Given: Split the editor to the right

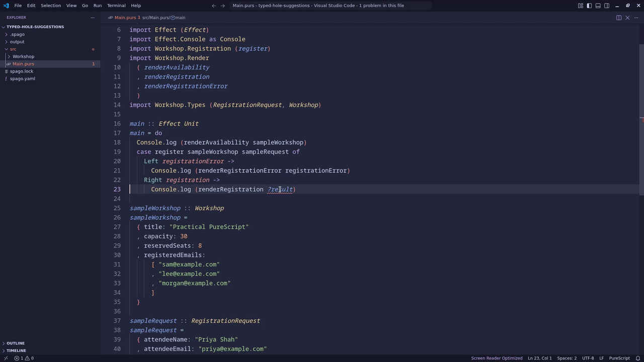Looking at the screenshot, I should click(619, 18).
